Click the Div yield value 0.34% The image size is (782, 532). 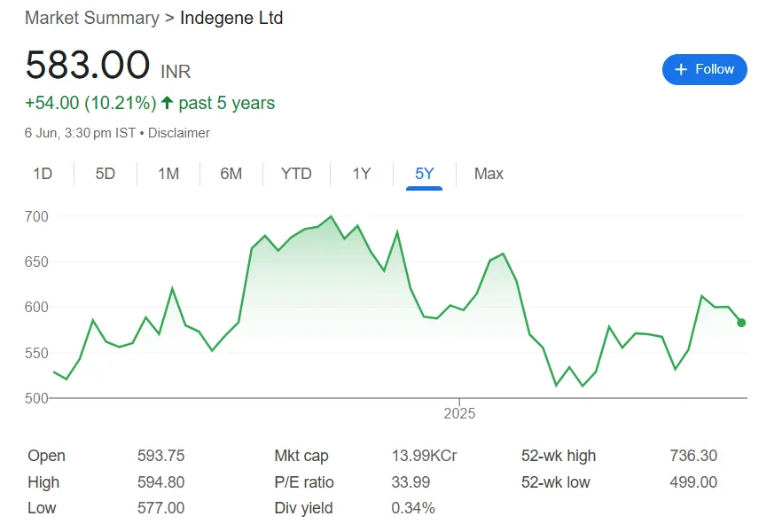(x=413, y=508)
